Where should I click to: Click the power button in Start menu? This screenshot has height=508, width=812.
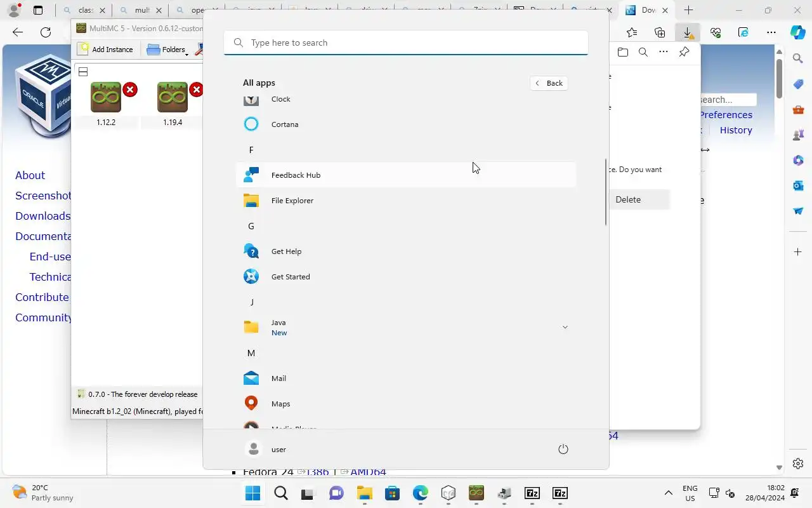click(563, 449)
